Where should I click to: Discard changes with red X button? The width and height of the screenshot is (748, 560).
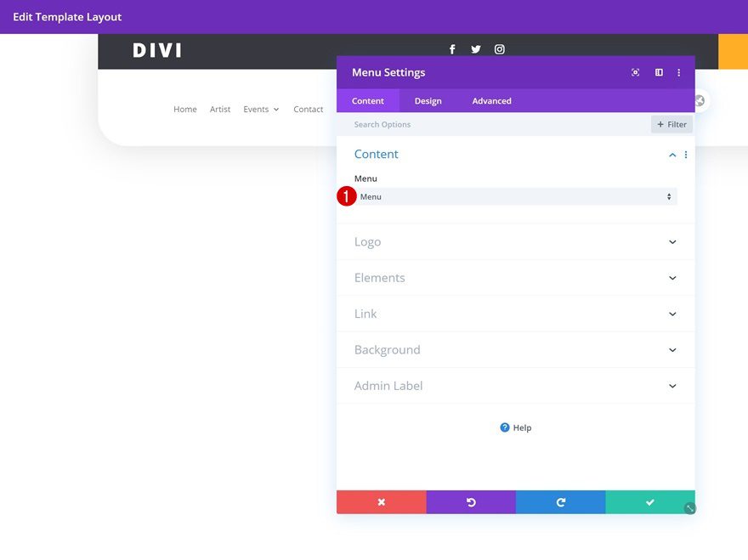[381, 502]
